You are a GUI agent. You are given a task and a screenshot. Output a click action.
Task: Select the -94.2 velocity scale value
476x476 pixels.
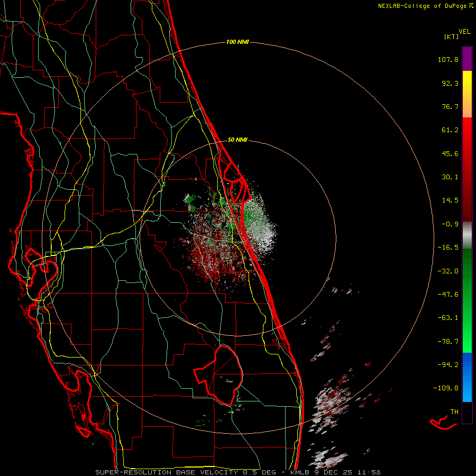tap(448, 364)
